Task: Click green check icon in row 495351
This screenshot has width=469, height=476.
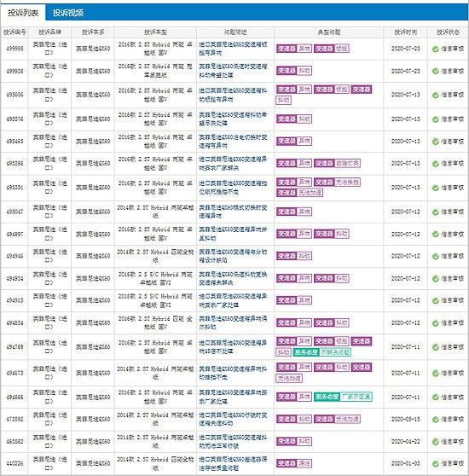Action: click(x=436, y=188)
